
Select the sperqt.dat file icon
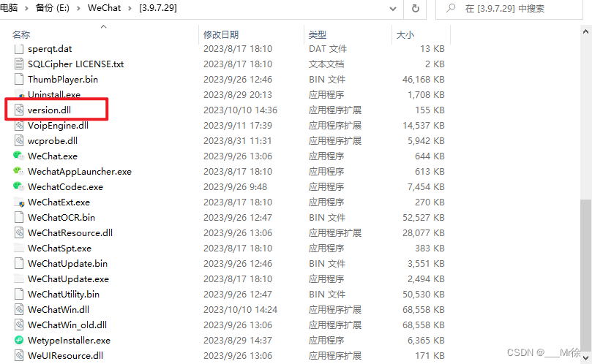[19, 49]
